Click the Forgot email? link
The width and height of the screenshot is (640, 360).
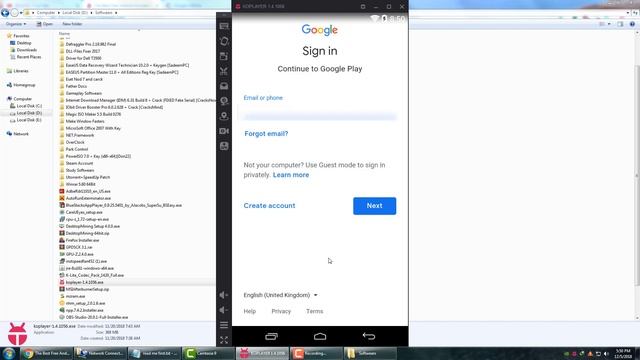(266, 134)
